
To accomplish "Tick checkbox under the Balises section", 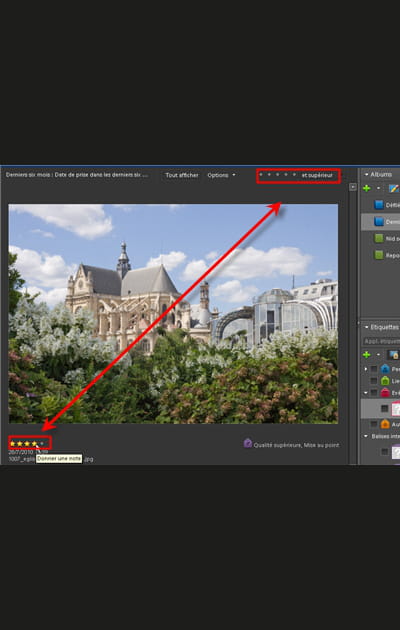I will 384,452.
